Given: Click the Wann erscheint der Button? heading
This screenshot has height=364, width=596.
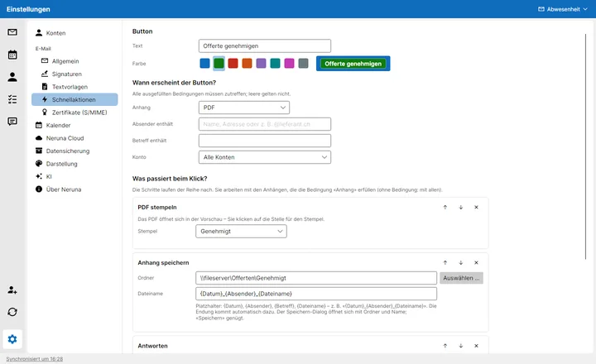Looking at the screenshot, I should [174, 83].
